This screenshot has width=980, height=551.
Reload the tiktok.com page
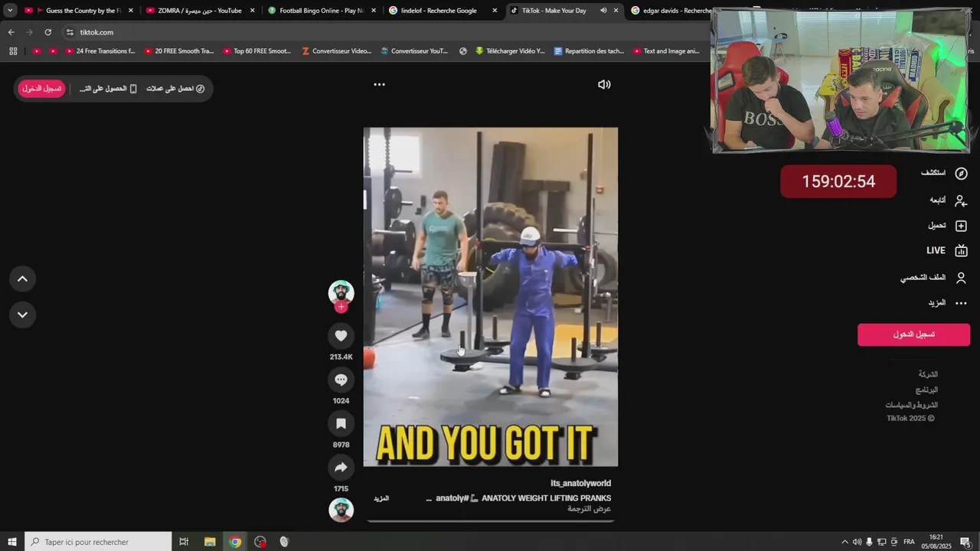[x=47, y=32]
